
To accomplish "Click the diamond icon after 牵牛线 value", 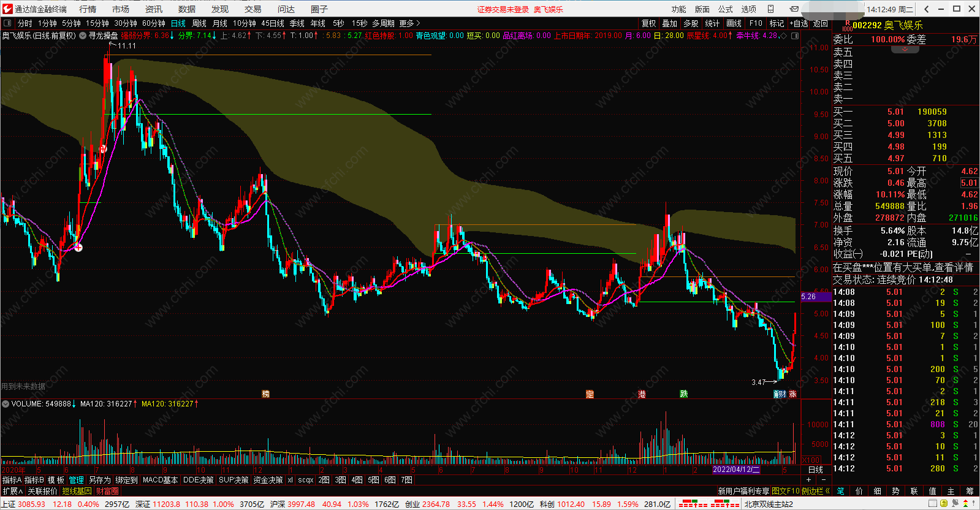I will point(783,36).
